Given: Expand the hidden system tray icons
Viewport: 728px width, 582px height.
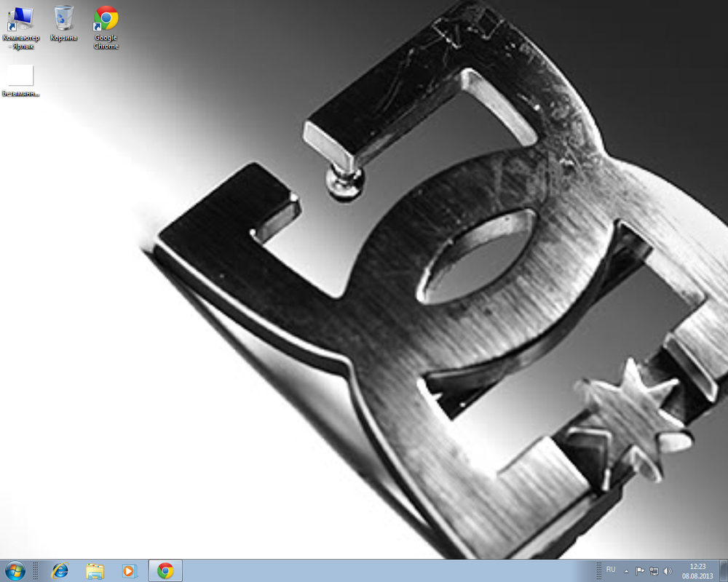Looking at the screenshot, I should click(x=628, y=570).
